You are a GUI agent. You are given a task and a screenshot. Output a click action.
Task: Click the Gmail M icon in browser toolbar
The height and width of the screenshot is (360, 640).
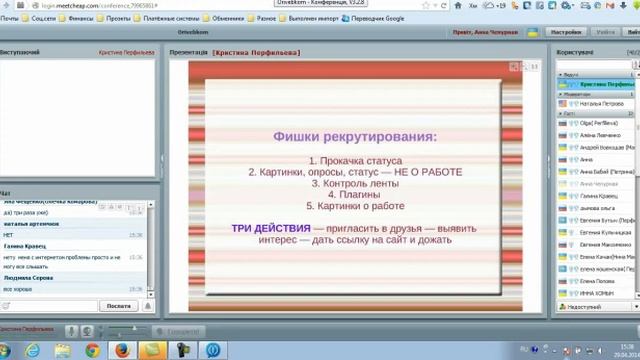(611, 5)
